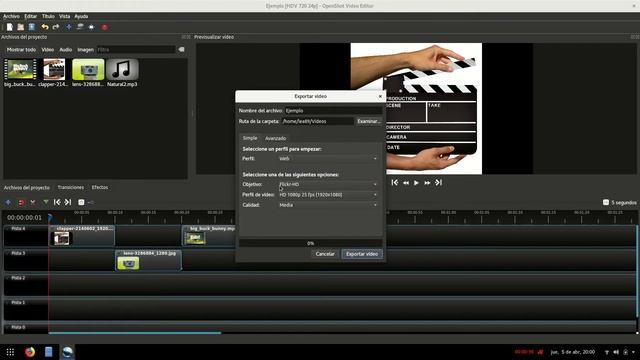Click the Fullscreen toolbar icon
The image size is (640, 360).
pyautogui.click(x=91, y=27)
